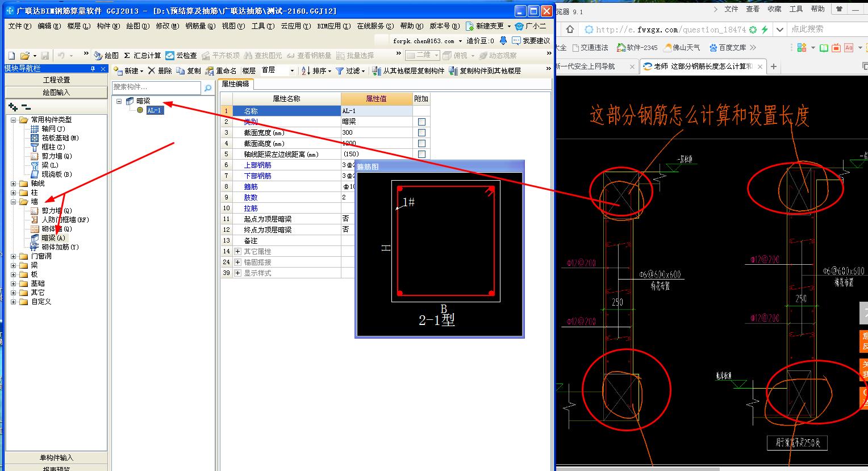Screen dimensions: 868x471
Task: Click 佛山天气 bookmark in browser
Action: pyautogui.click(x=682, y=47)
